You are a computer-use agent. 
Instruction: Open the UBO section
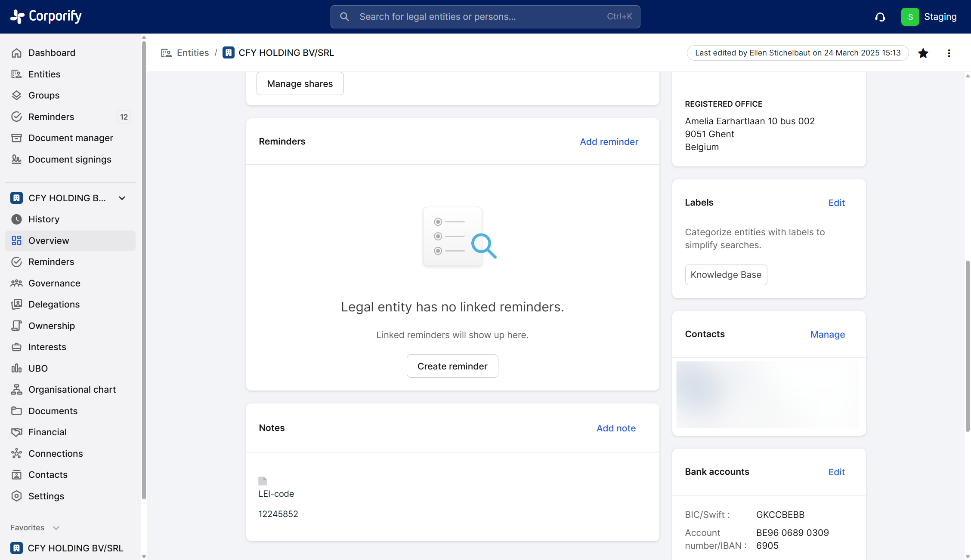[38, 368]
